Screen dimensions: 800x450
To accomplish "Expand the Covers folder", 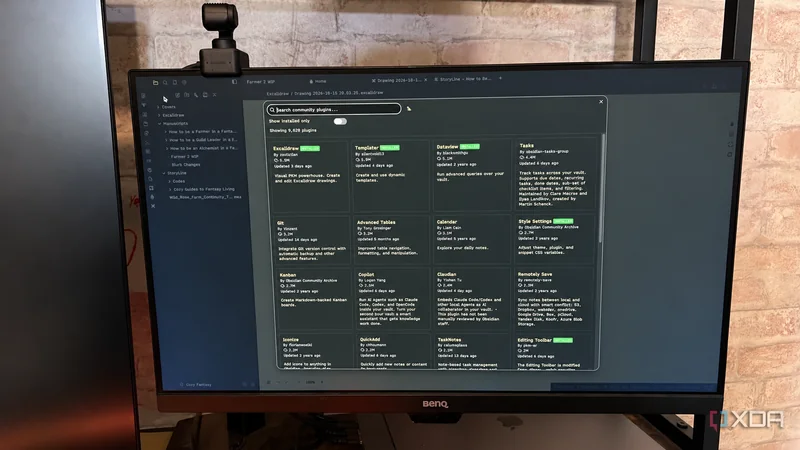I will (x=166, y=107).
